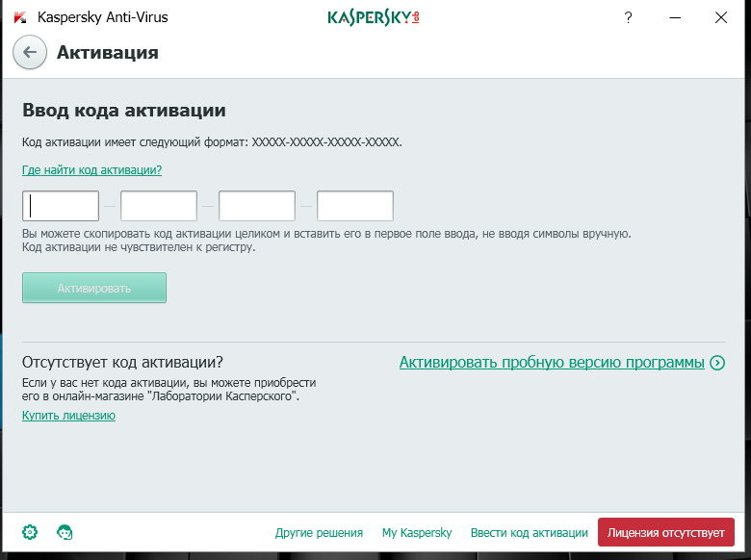Click the question mark help button

tap(628, 17)
